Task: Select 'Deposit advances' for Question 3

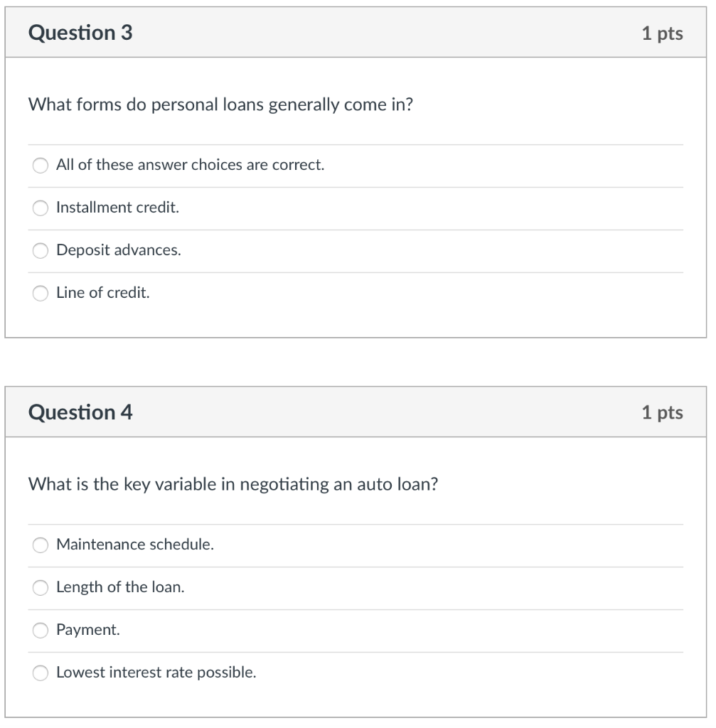Action: pyautogui.click(x=40, y=250)
